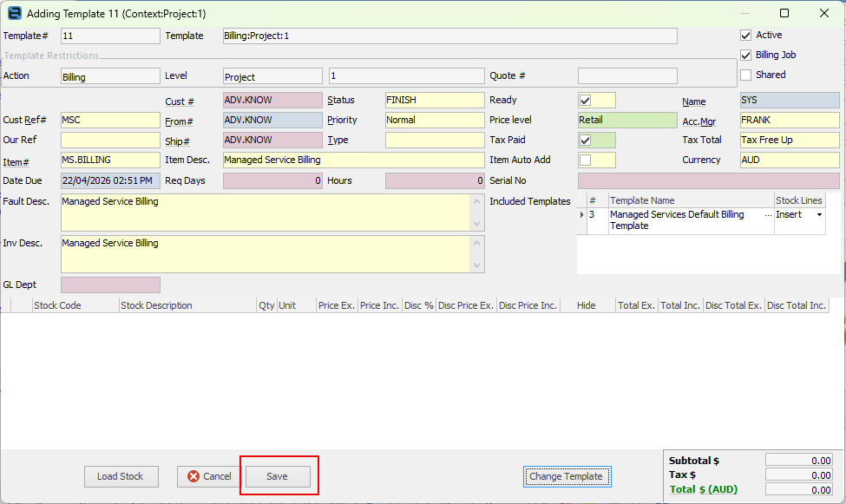
Task: Click the Stock Description column header
Action: pyautogui.click(x=187, y=305)
